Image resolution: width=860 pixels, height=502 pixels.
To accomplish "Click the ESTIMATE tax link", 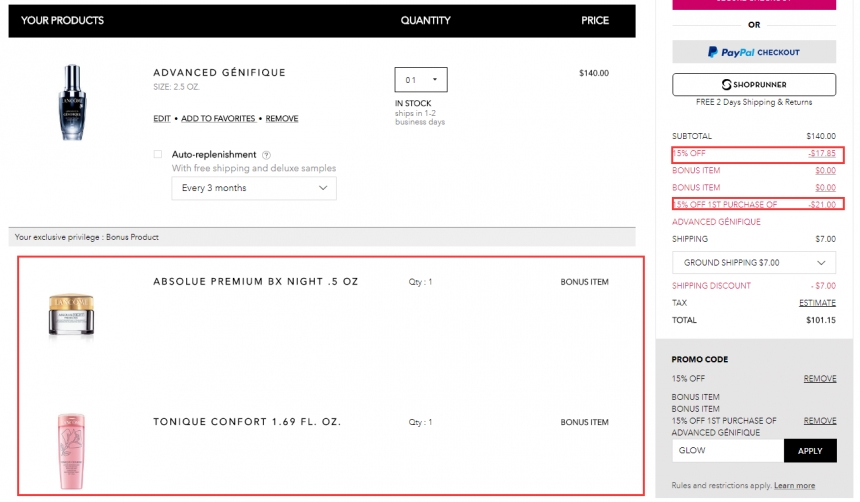I will pyautogui.click(x=817, y=303).
